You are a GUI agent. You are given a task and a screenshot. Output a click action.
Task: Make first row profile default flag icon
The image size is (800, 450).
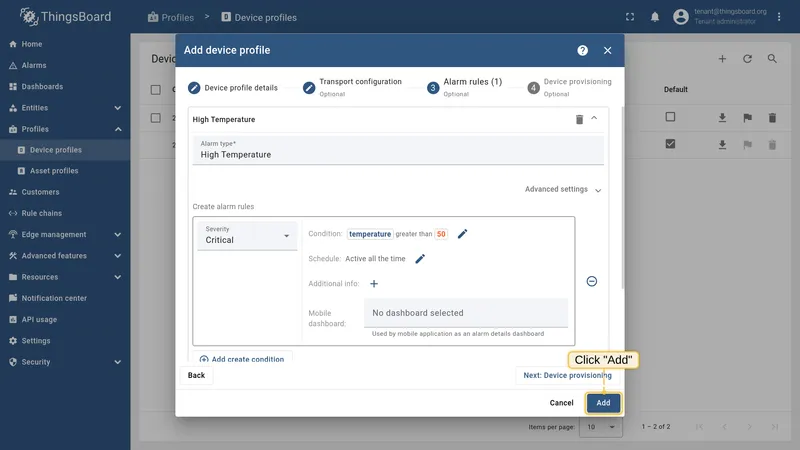pos(747,118)
